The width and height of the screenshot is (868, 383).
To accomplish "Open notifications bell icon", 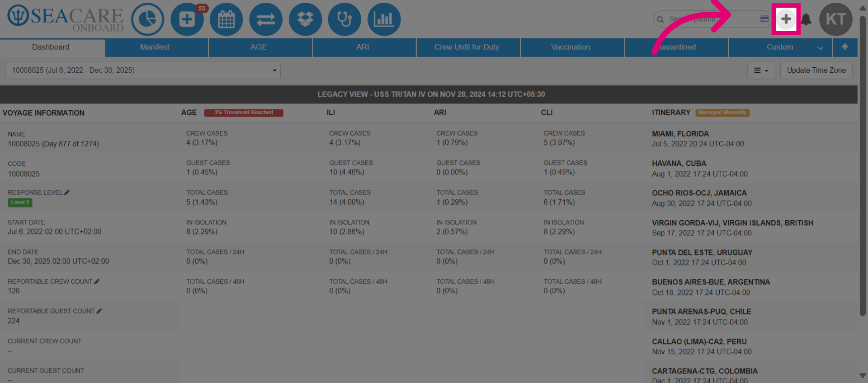I will point(806,19).
